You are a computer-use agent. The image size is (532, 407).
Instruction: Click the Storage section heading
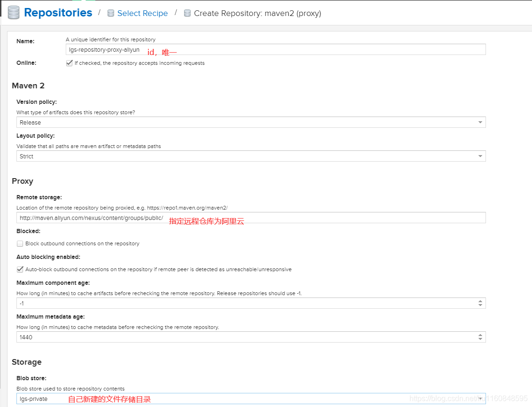pos(26,362)
